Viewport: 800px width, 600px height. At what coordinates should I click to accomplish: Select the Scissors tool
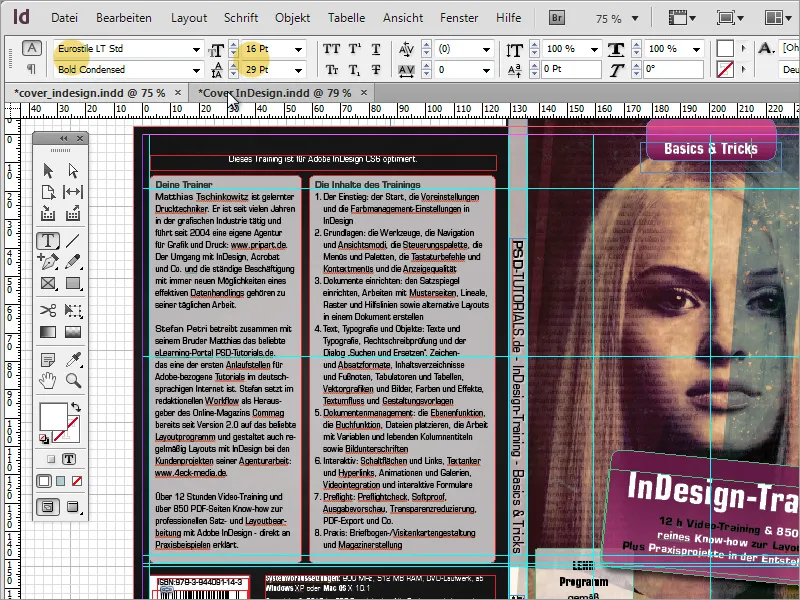pos(48,310)
